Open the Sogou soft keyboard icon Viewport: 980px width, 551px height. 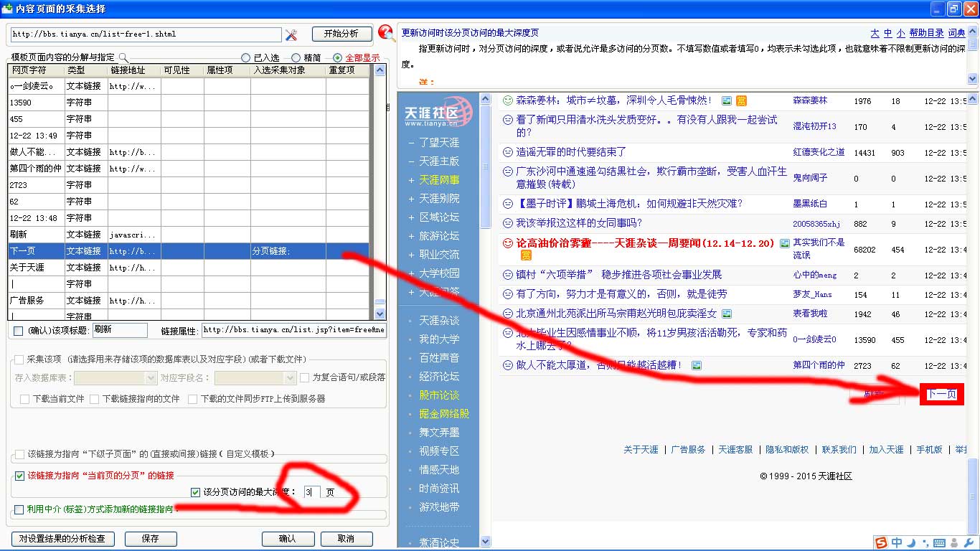pos(939,543)
